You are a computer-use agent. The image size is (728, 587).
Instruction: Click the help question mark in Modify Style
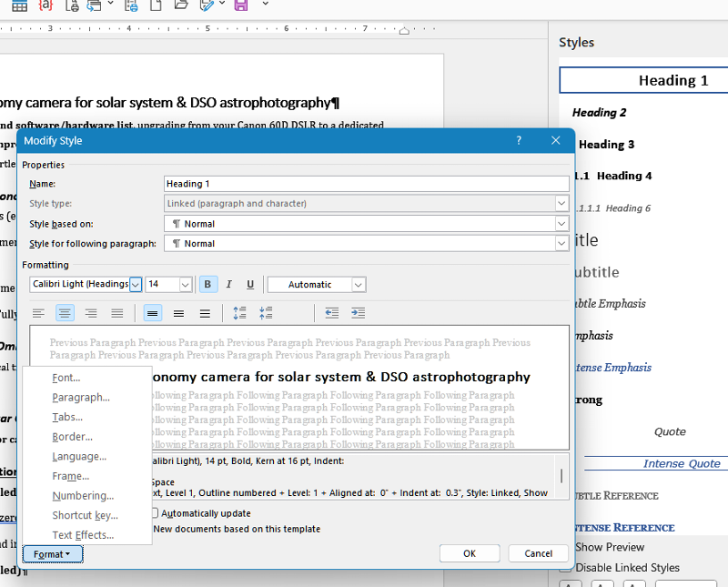click(519, 140)
